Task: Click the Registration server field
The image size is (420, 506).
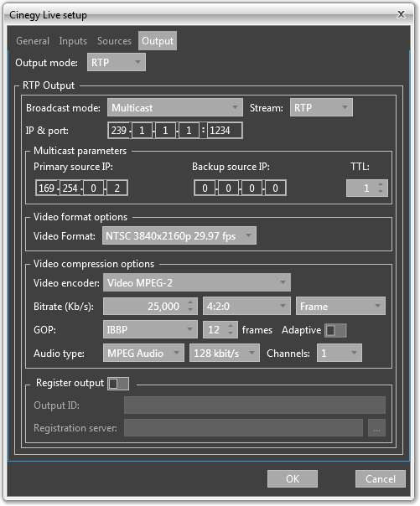Action: [243, 427]
